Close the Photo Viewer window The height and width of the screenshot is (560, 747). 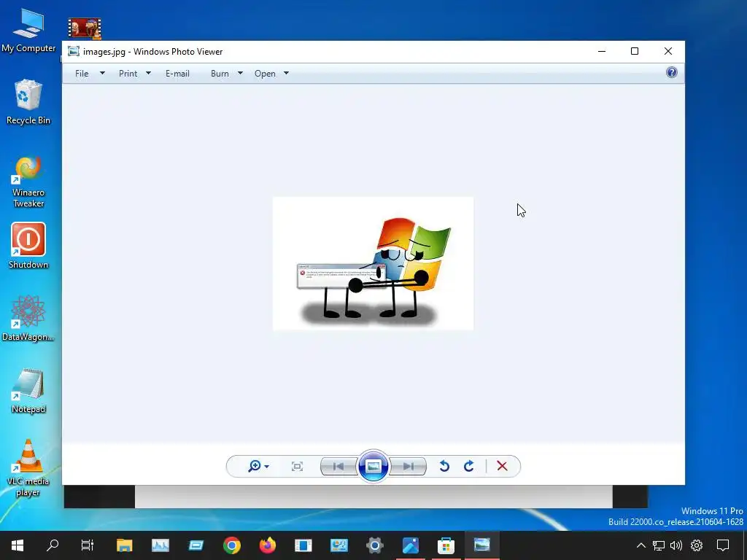(668, 51)
